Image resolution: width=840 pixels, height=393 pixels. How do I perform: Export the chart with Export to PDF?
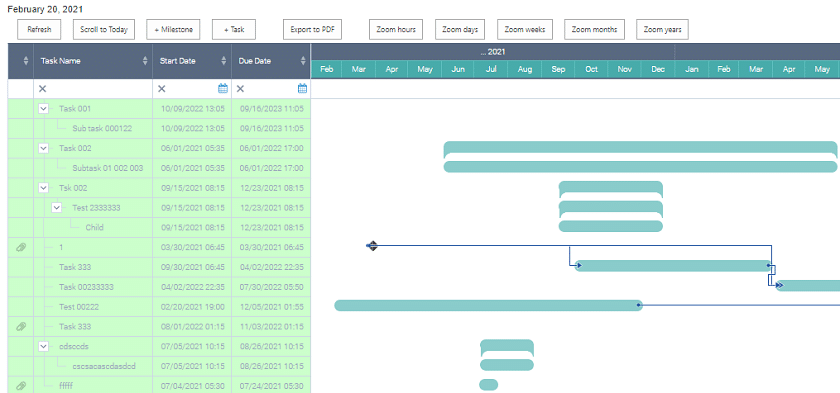[312, 29]
